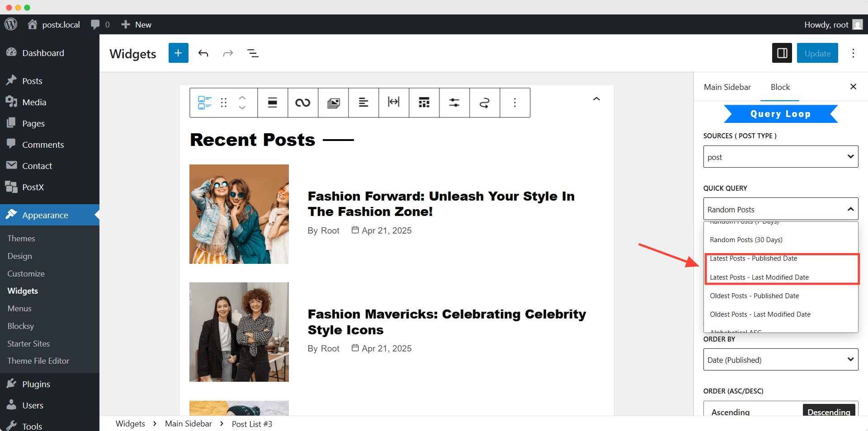868x431 pixels.
Task: Open the PostX menu
Action: (50, 187)
